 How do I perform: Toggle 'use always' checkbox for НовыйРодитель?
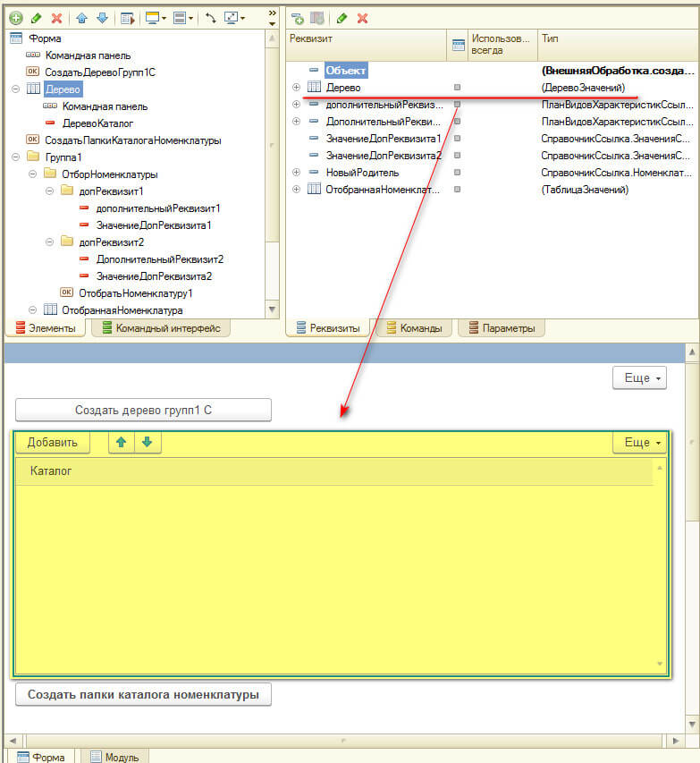(458, 173)
